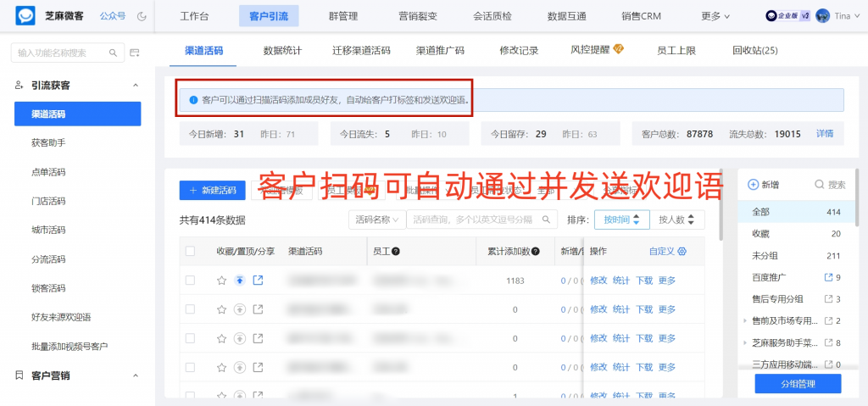The width and height of the screenshot is (868, 406).
Task: Click the menu layout icon beside function search
Action: click(x=134, y=53)
